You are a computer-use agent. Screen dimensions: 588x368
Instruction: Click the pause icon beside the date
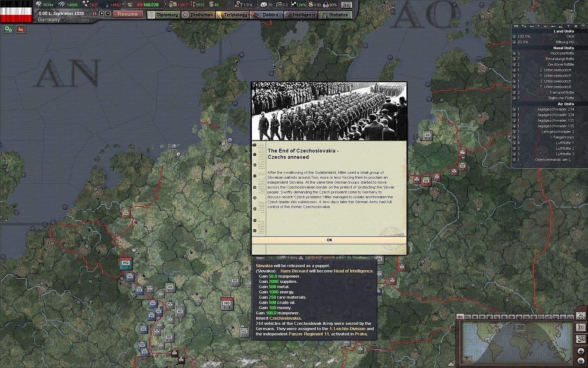[94, 14]
